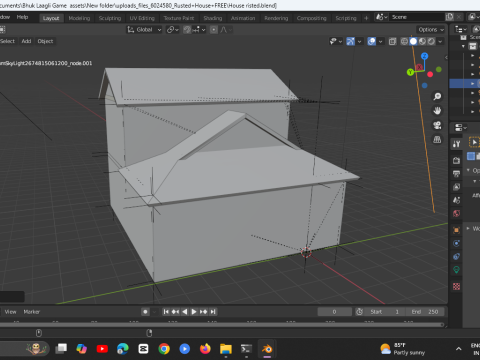The width and height of the screenshot is (480, 360).
Task: Click the new scene icon beside Scene field
Action: tap(450, 17)
